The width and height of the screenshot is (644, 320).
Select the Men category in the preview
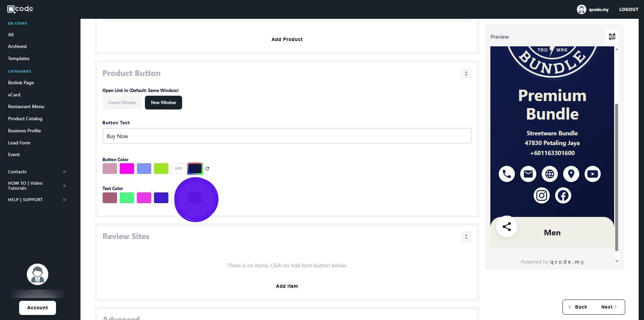click(x=552, y=233)
